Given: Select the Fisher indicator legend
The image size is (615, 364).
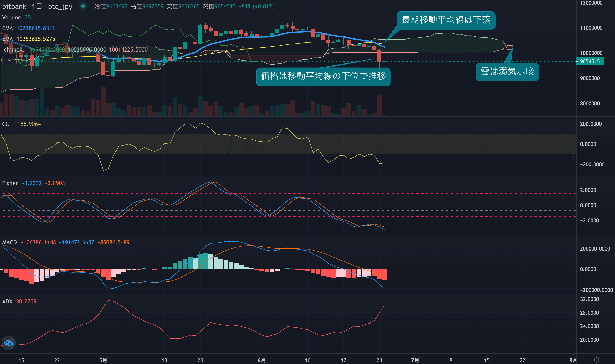Looking at the screenshot, I should (10, 183).
